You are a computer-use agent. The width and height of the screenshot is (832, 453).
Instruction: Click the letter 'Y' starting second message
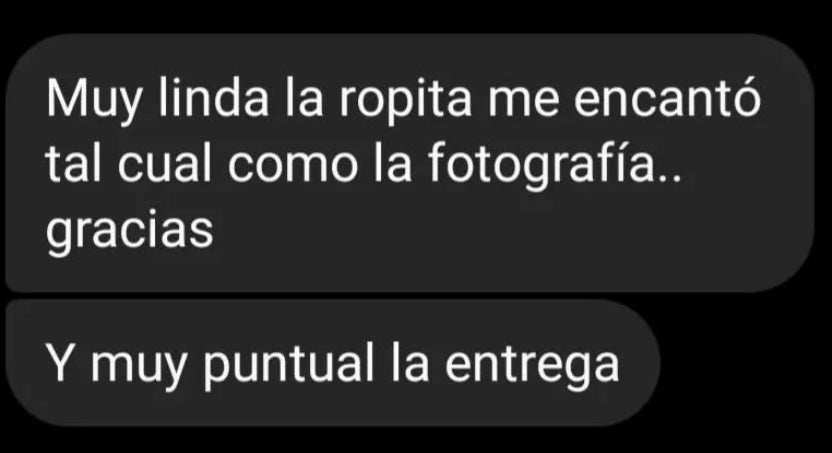click(60, 364)
